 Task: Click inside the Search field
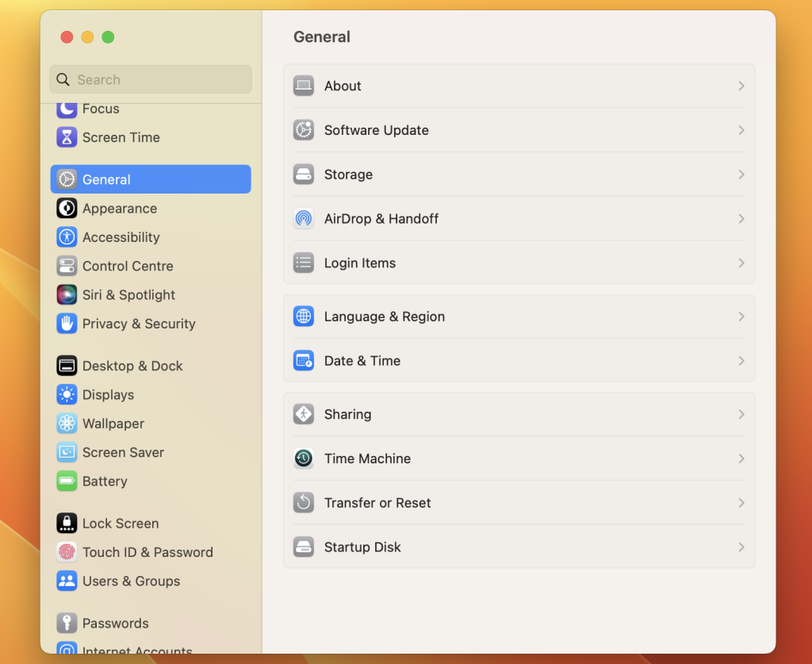coord(150,79)
